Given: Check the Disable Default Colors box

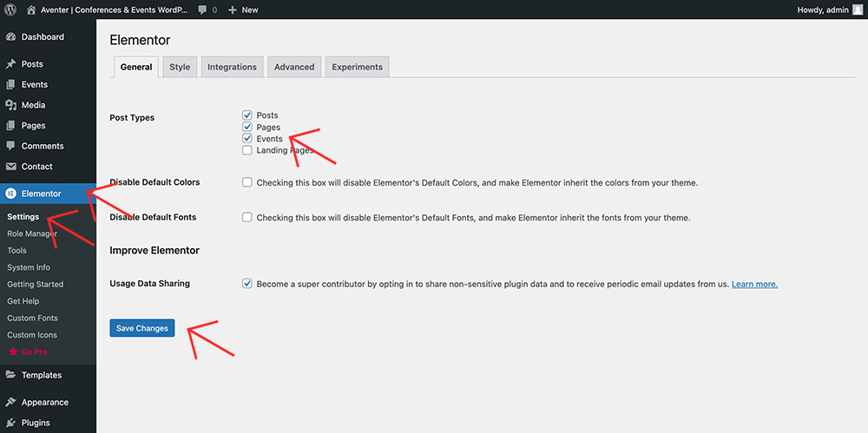Looking at the screenshot, I should [x=247, y=183].
